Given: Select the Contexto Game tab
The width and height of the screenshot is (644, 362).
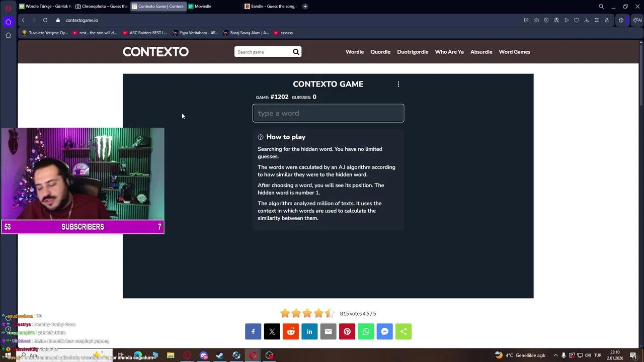Looking at the screenshot, I should point(158,7).
